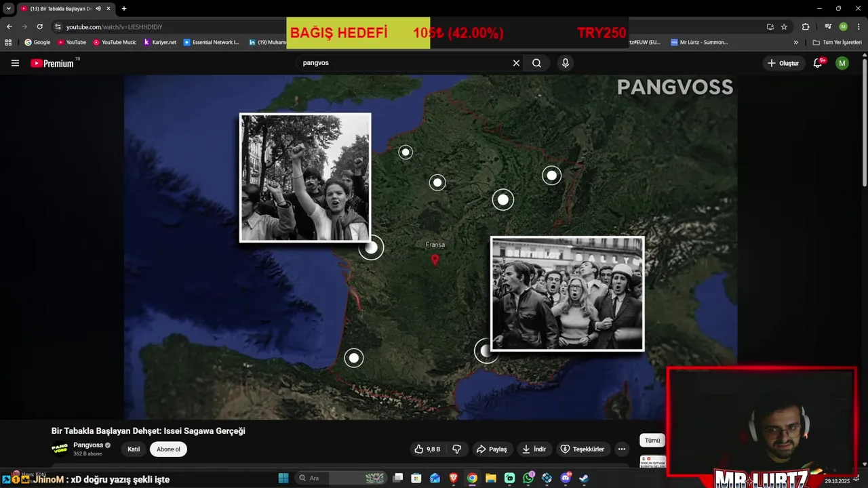
Task: Open Tüm Yer İşaretleri bookmarks folder
Action: point(837,42)
